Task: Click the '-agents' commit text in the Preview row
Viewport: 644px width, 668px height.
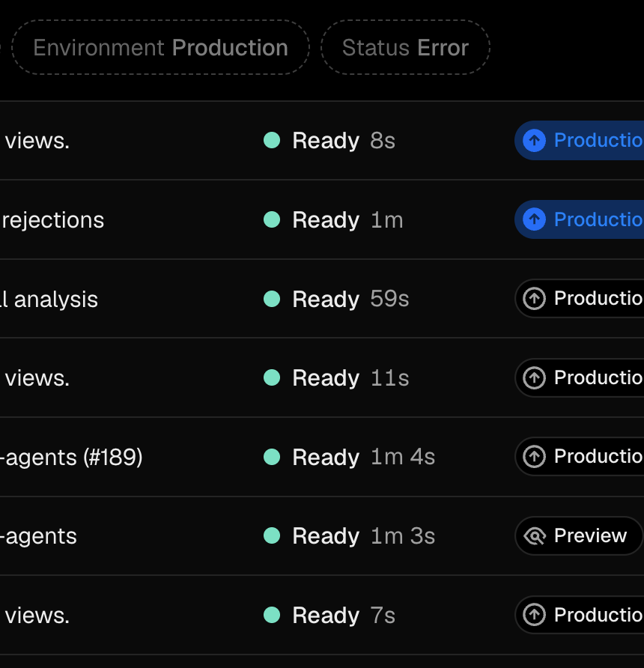Action: tap(38, 536)
